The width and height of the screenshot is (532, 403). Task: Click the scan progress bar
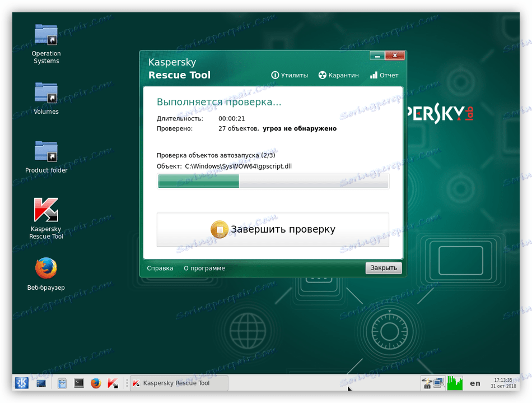[273, 181]
